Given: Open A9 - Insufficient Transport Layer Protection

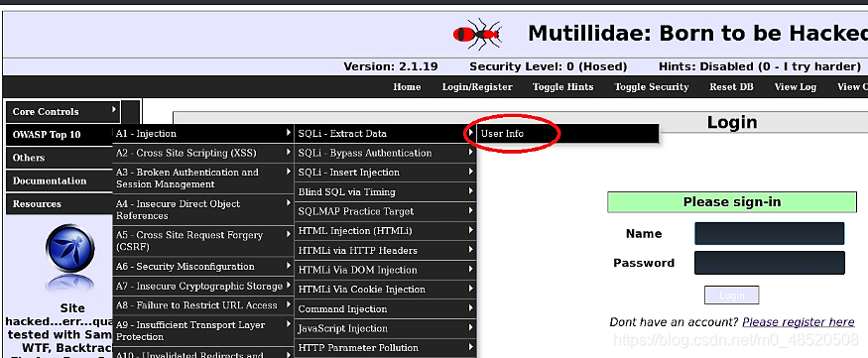Looking at the screenshot, I should [203, 331].
